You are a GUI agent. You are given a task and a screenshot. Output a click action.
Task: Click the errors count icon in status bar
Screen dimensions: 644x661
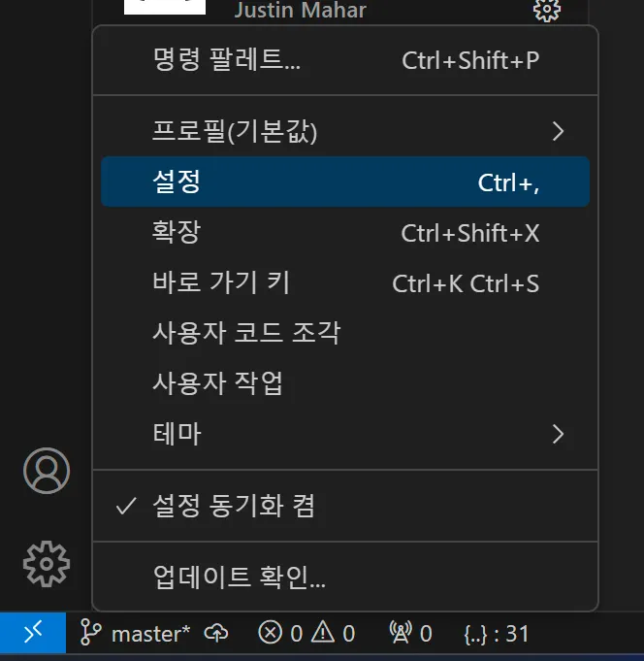point(271,634)
